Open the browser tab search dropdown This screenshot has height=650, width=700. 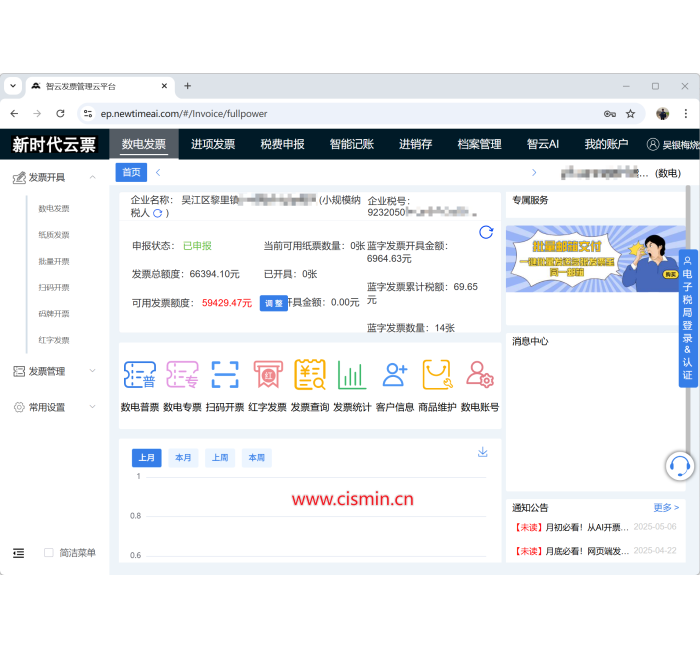pyautogui.click(x=13, y=86)
